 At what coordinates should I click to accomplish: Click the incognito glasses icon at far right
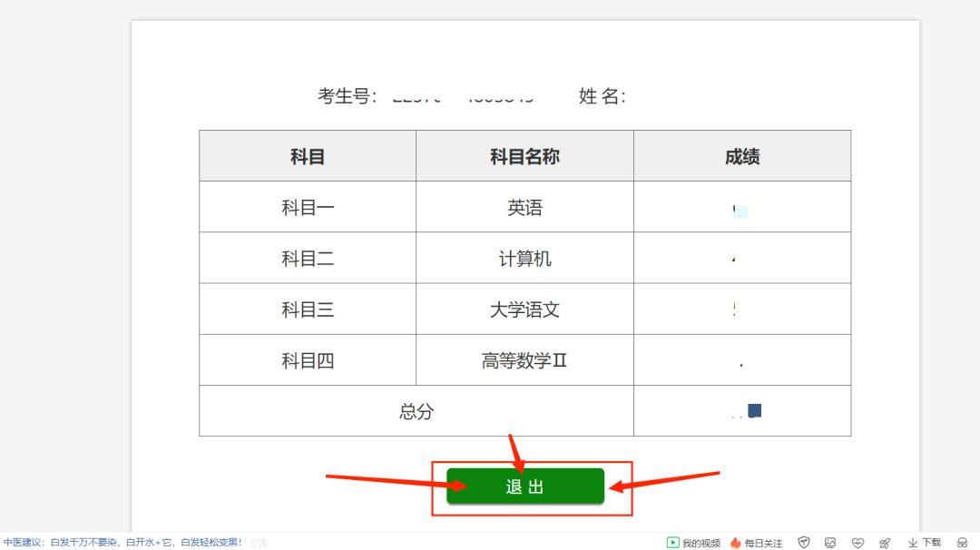click(x=962, y=543)
